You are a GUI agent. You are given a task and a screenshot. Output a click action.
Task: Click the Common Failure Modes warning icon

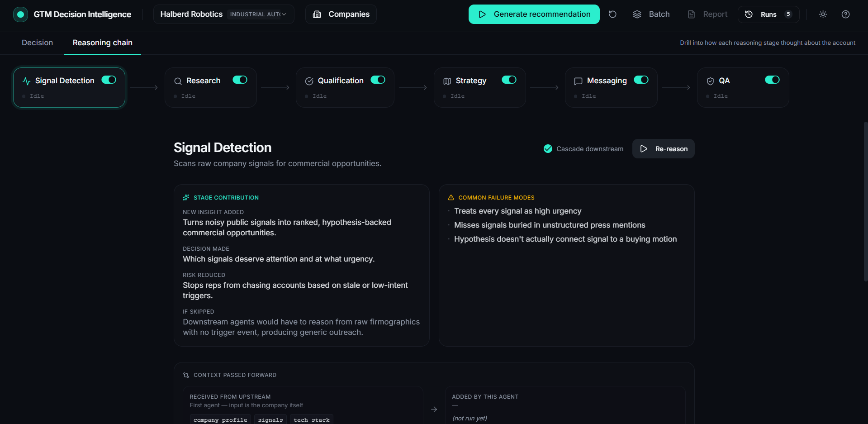tap(451, 198)
